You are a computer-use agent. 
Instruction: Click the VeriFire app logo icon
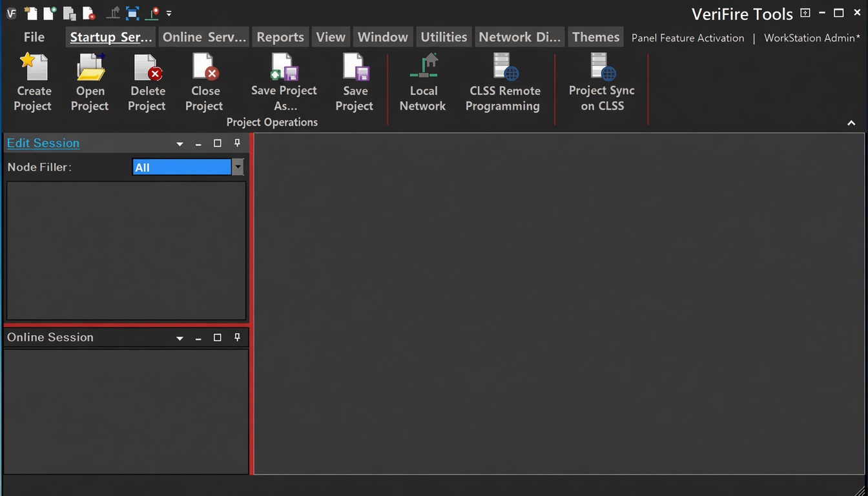[11, 13]
